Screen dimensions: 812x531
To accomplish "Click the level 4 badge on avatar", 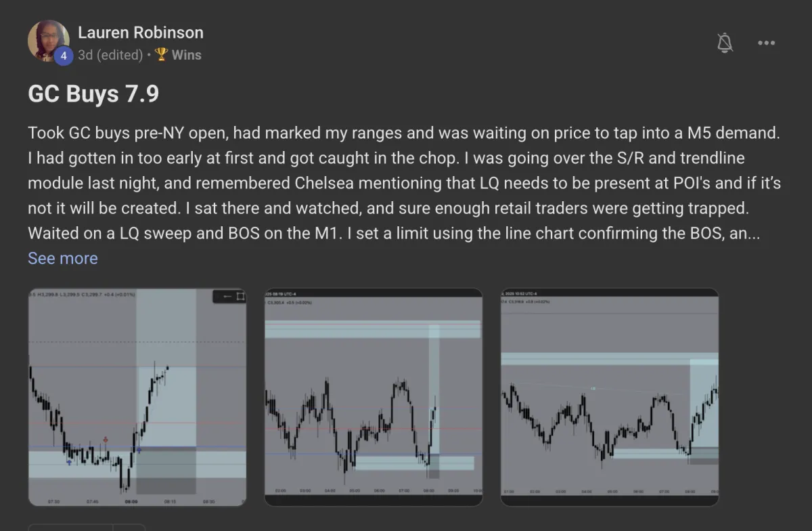I will click(63, 56).
